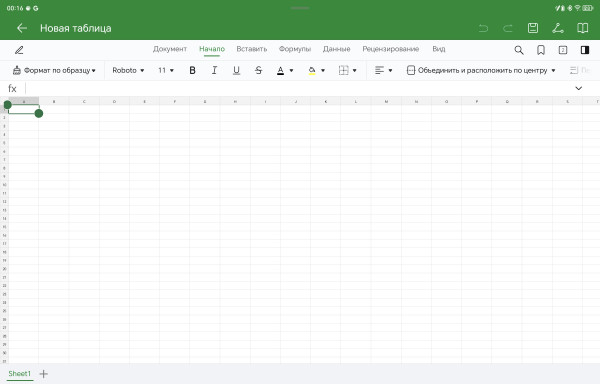Expand the fill color dropdown arrow
The width and height of the screenshot is (600, 384).
(323, 71)
